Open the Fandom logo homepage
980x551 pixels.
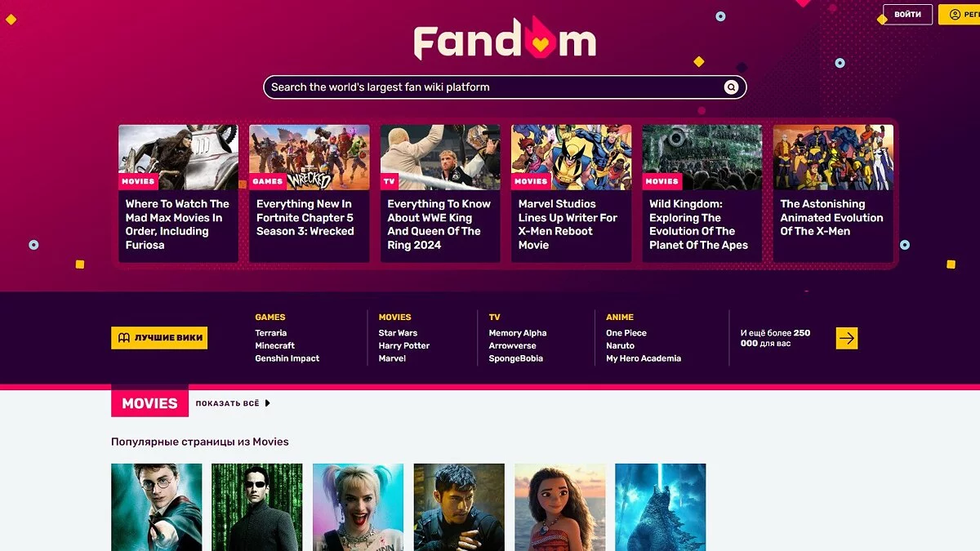coord(505,39)
